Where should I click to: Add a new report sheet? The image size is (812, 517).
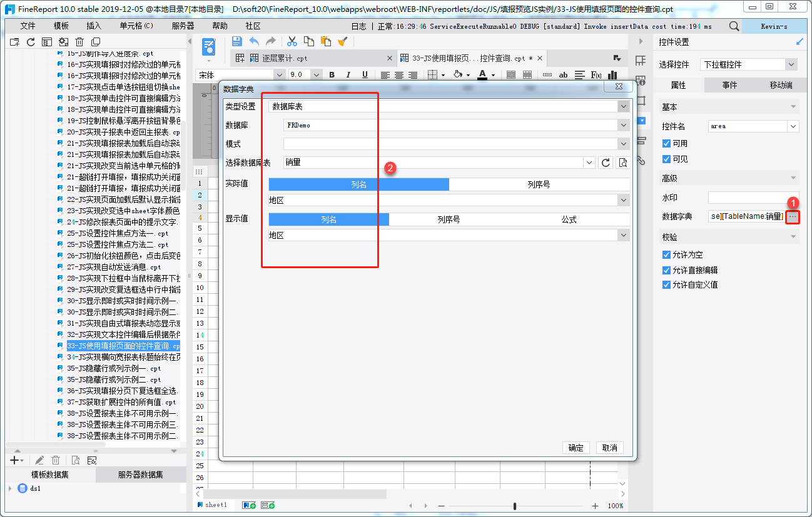point(249,504)
